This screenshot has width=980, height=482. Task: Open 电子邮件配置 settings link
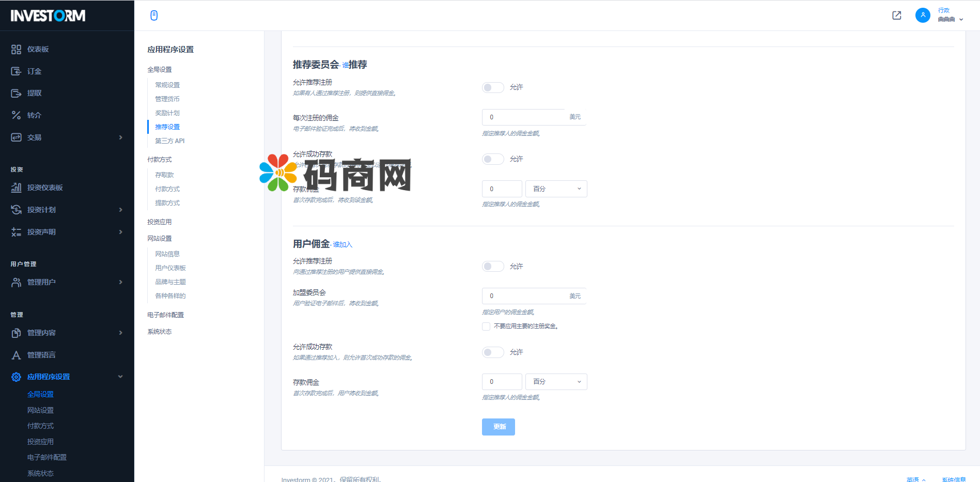coord(166,315)
